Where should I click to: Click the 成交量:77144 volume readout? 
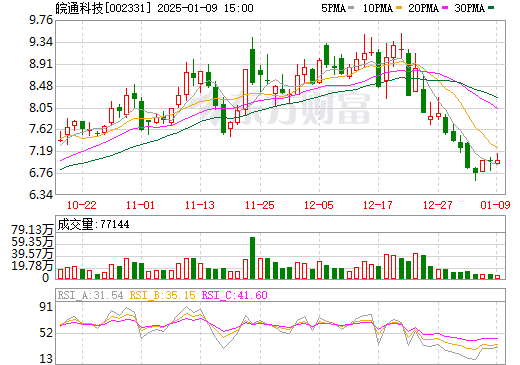click(93, 224)
